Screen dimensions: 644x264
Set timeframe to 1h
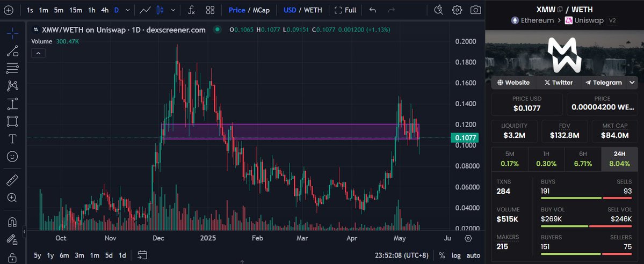click(92, 10)
